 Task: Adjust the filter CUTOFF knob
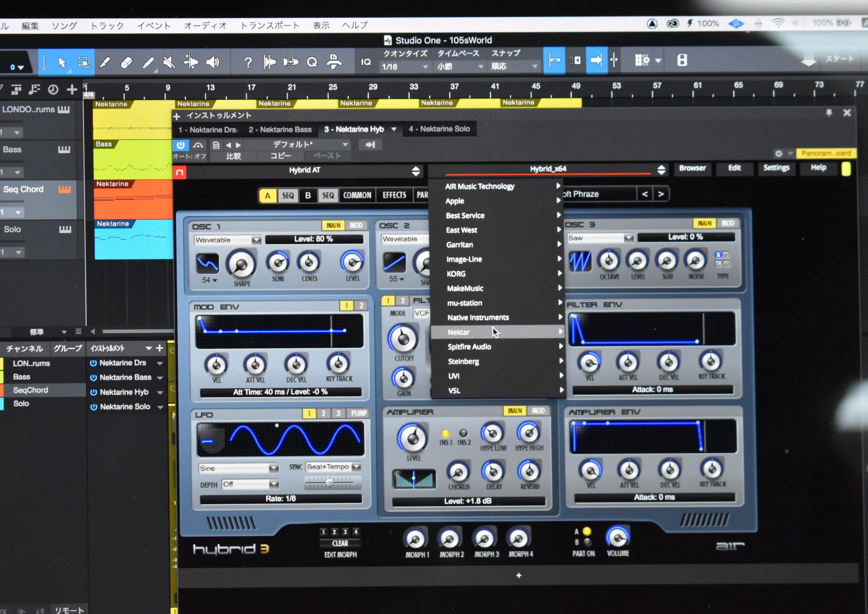[x=403, y=339]
